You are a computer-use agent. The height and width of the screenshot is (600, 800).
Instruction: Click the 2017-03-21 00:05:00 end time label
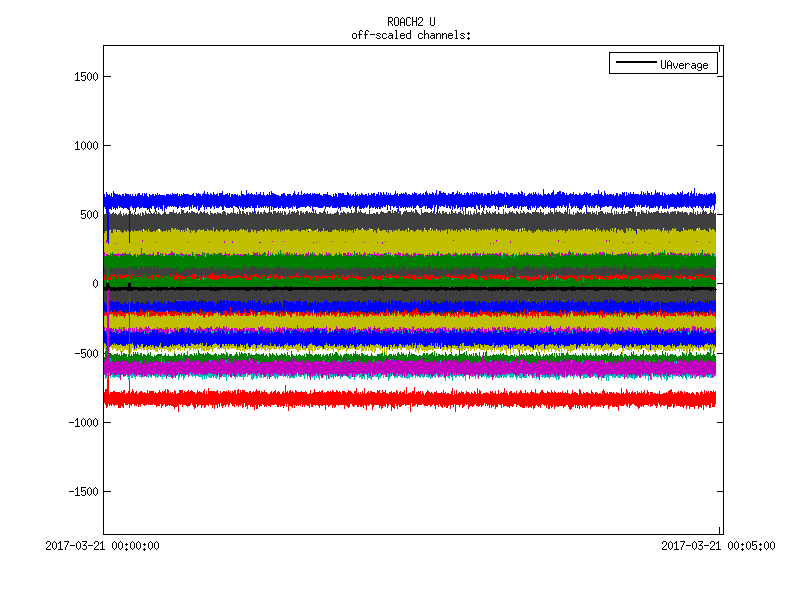click(x=718, y=546)
